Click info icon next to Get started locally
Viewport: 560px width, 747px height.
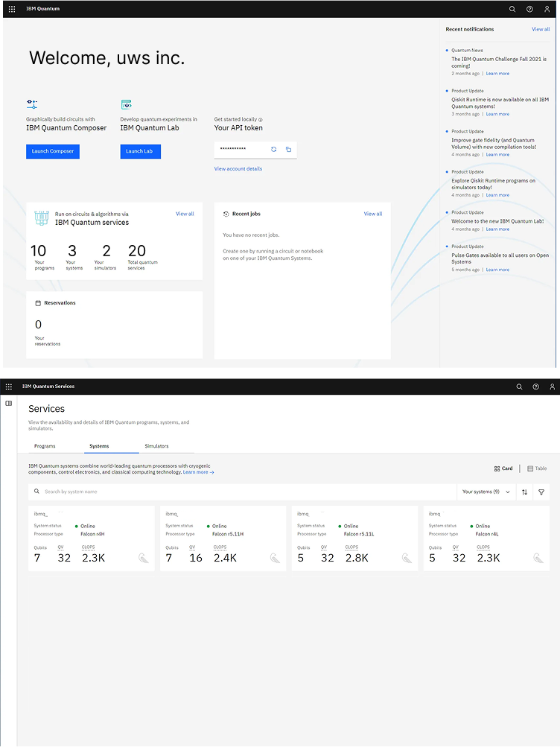pyautogui.click(x=261, y=120)
